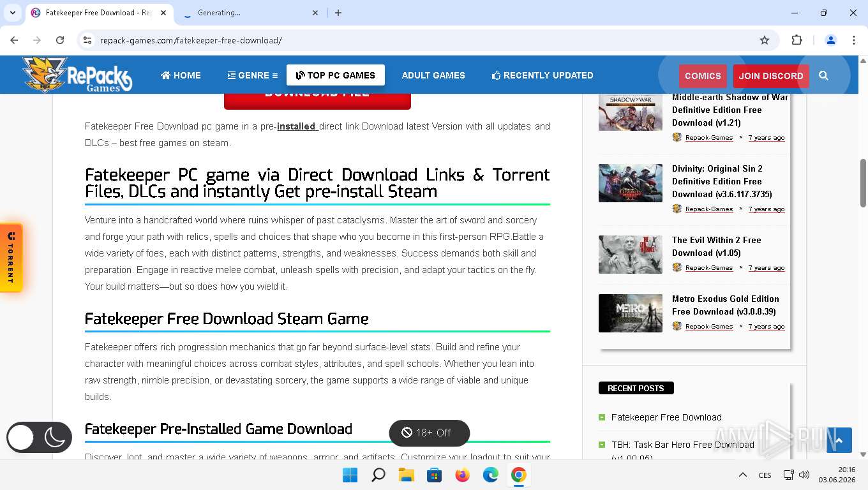Open Divinity: Original Sin 2 title link
This screenshot has height=490, width=868.
[x=722, y=181]
